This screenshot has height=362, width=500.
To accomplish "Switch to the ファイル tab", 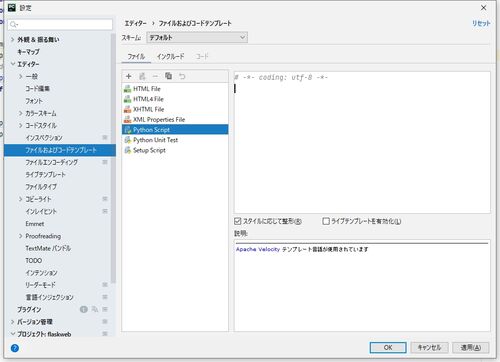I will tap(136, 56).
